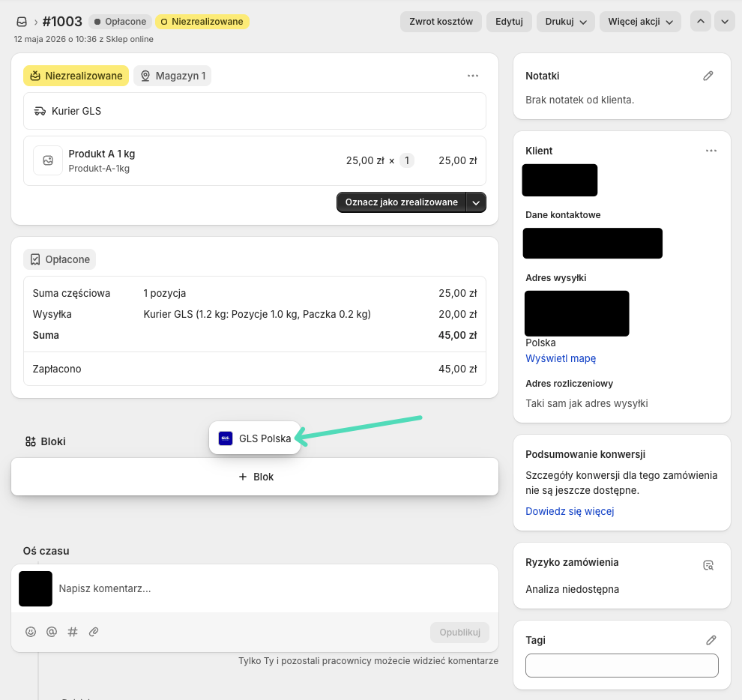Screen dimensions: 742x700
Task: Click the Opublikuj comment button
Action: (x=459, y=633)
